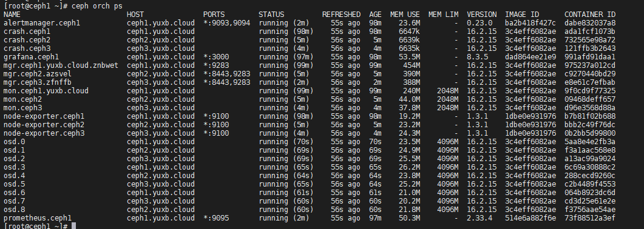Image resolution: width=644 pixels, height=229 pixels.
Task: Click mgr.ceph1.yuxb.cloud.znbwet daemon name
Action: (61, 65)
